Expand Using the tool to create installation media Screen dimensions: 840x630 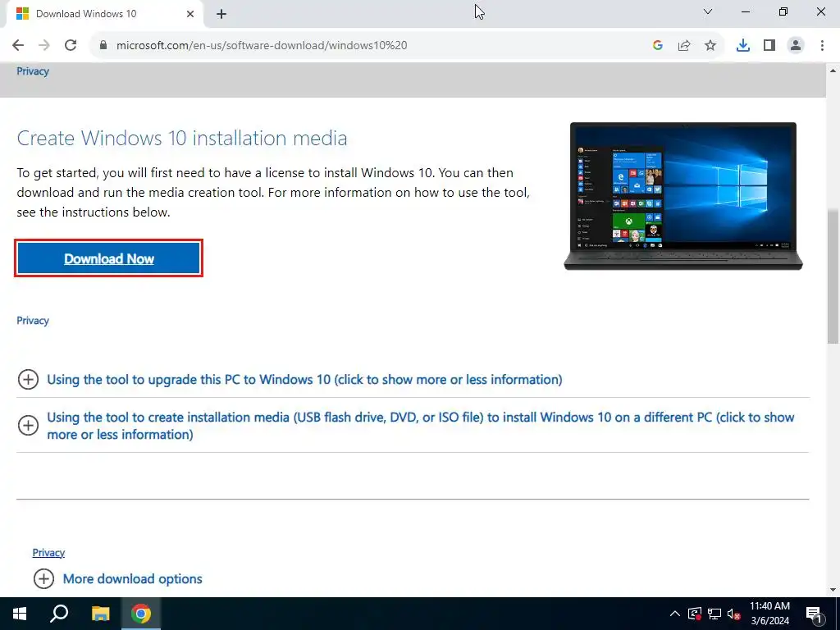click(x=421, y=426)
